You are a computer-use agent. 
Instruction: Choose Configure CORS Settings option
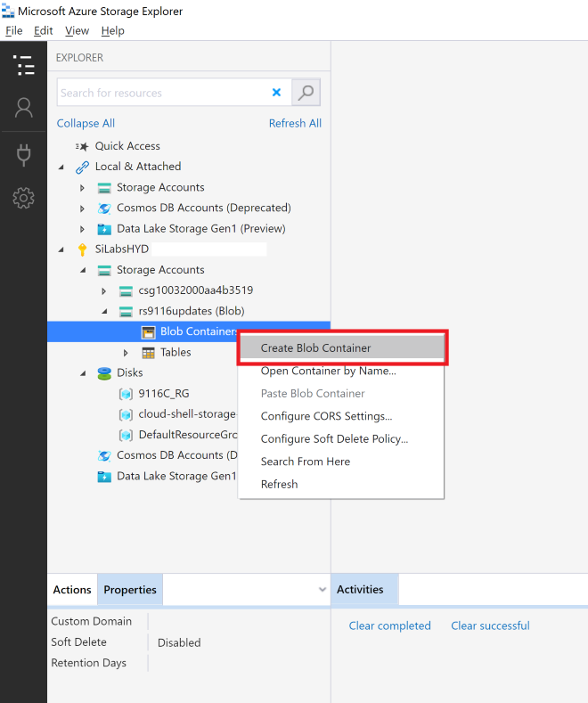(326, 416)
